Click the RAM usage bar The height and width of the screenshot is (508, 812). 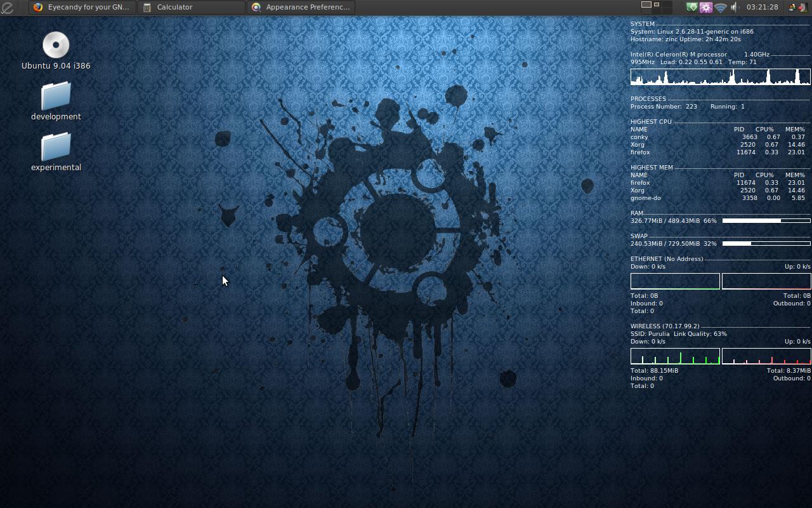(766, 221)
